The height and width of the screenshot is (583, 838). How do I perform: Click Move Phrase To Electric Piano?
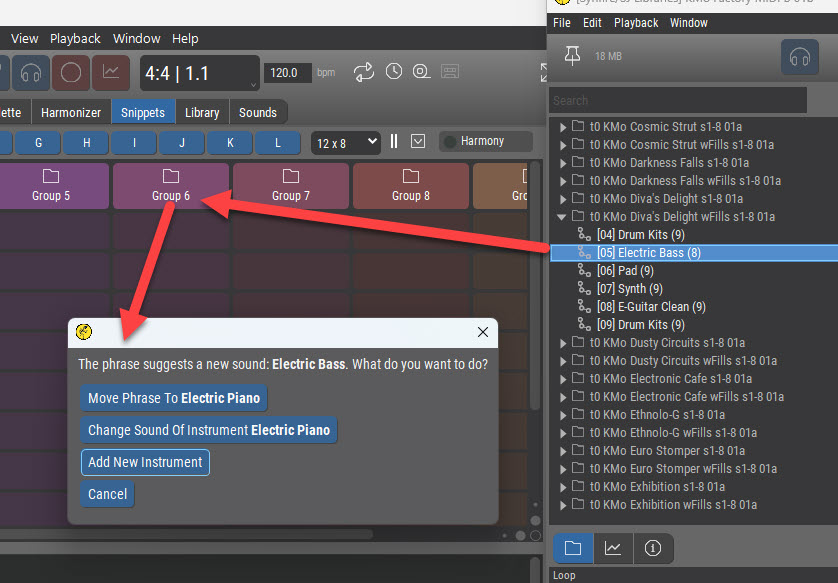click(174, 398)
